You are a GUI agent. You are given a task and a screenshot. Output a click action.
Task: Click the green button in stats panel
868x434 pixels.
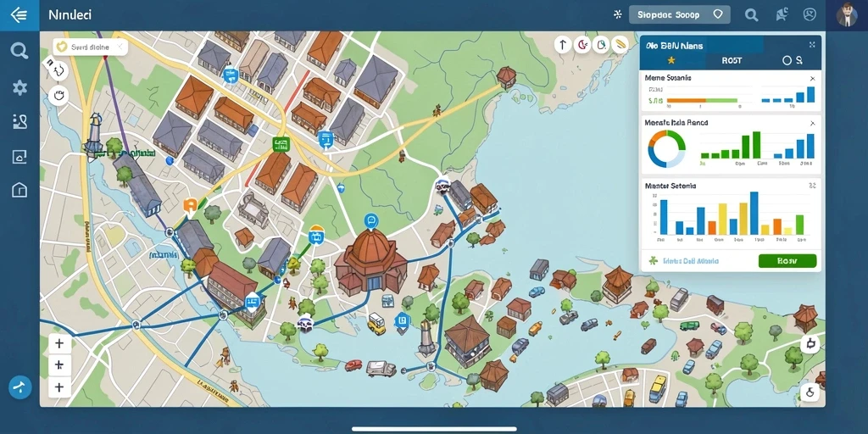point(787,261)
